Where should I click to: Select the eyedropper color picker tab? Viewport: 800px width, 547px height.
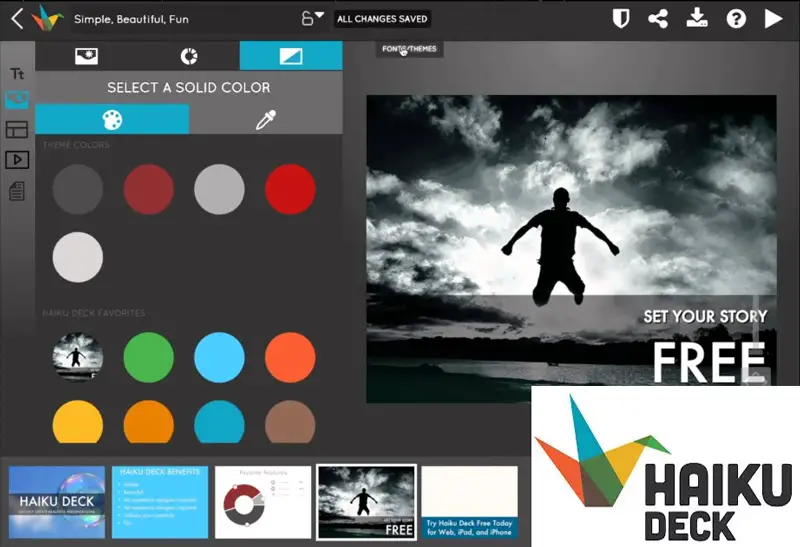point(266,120)
